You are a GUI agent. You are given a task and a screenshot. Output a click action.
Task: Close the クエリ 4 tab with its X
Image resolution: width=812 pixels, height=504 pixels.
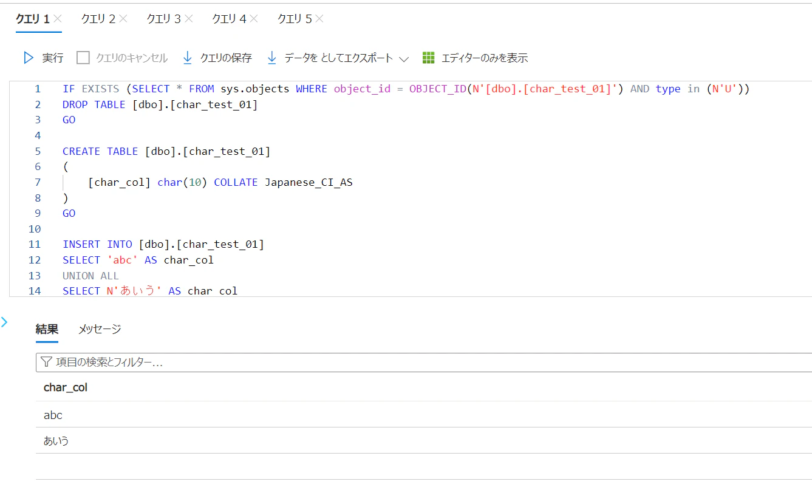[x=254, y=19]
